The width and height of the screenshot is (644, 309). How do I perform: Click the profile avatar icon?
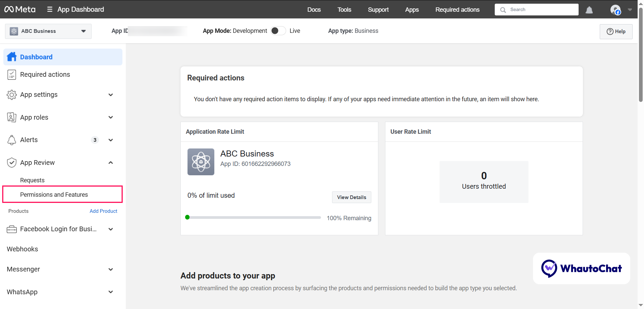coord(615,10)
